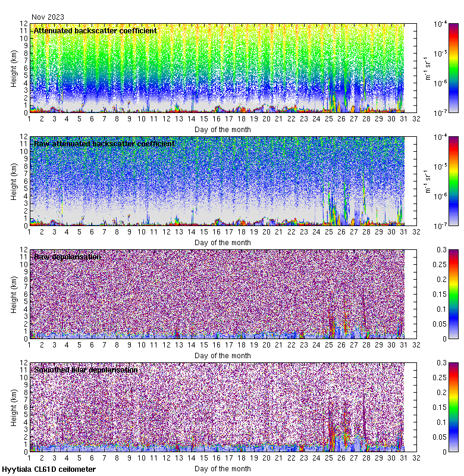Click the 'Raw attenuated backscatter coefficient' panel title
464x476 pixels.
[104, 143]
